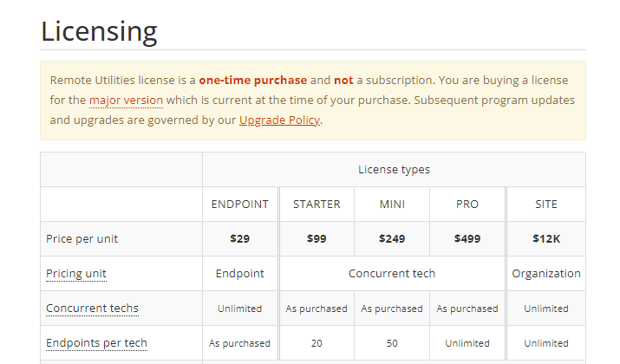Viewport: 620px width, 364px height.
Task: Click the Organization pricing unit cell
Action: tap(546, 274)
